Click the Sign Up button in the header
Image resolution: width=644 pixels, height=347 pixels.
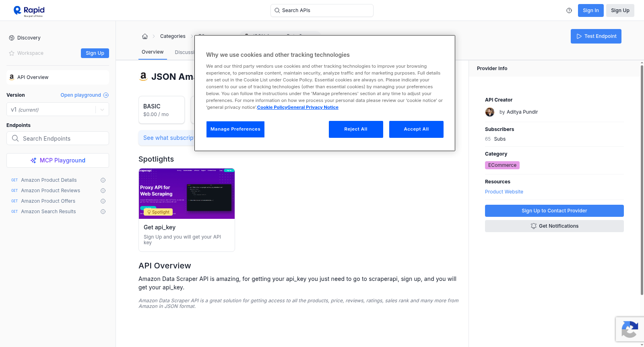point(620,10)
